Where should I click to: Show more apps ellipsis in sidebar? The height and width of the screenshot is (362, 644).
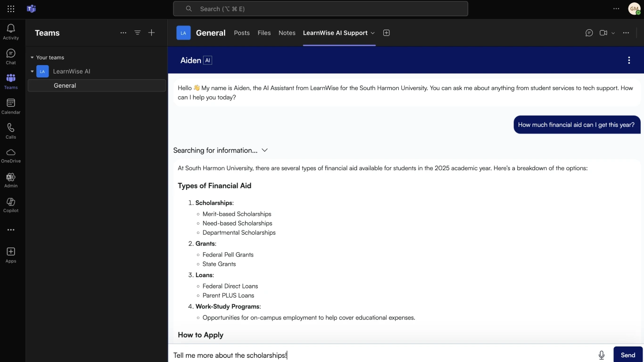(x=11, y=230)
